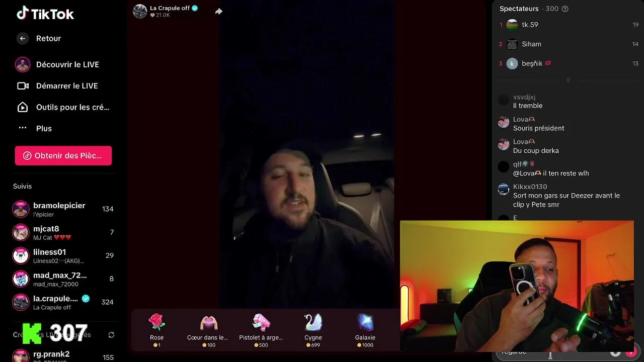Send Pistolet à argent gift

click(x=261, y=330)
